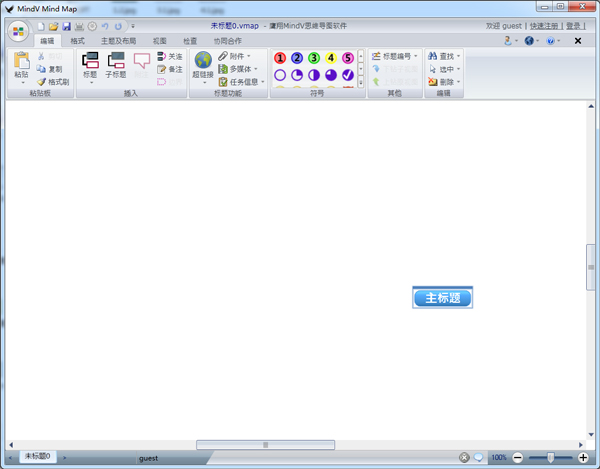600x469 pixels.
Task: Click the 粘贴 paste clipboard icon
Action: (21, 61)
